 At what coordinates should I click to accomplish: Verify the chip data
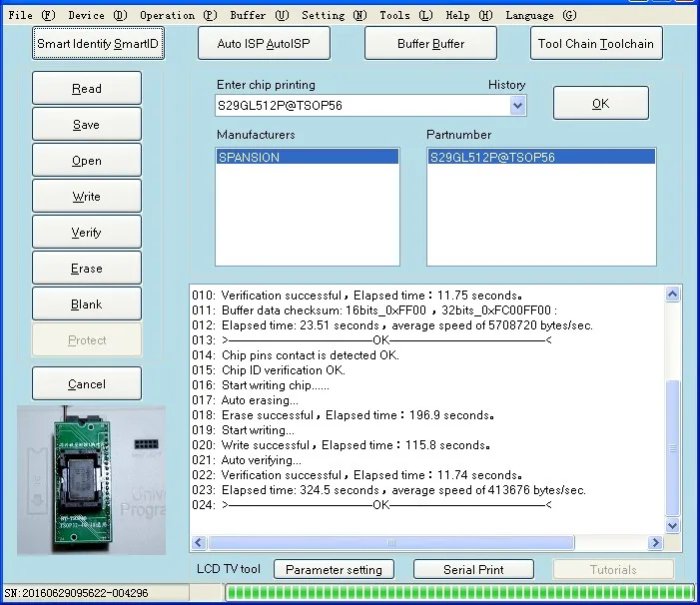click(x=87, y=233)
